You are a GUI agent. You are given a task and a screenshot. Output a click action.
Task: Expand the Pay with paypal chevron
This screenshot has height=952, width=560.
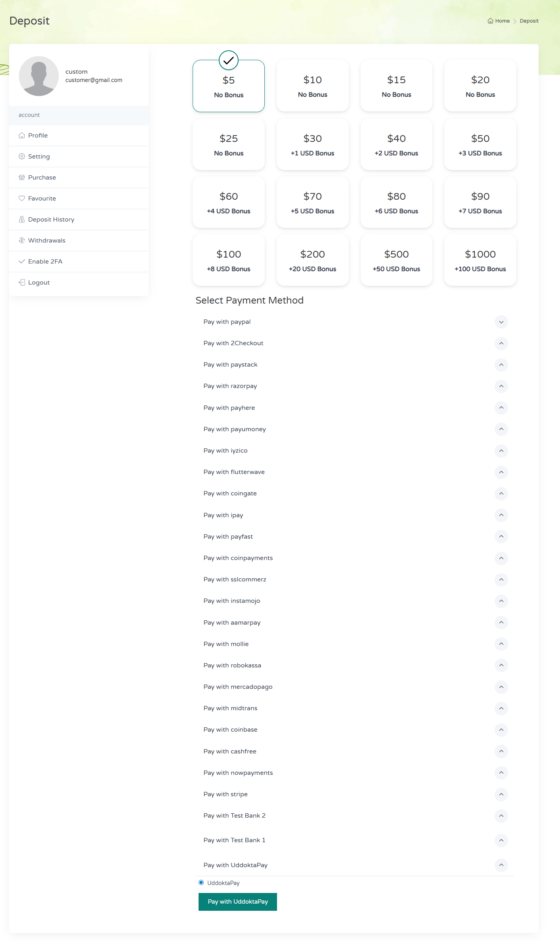501,322
